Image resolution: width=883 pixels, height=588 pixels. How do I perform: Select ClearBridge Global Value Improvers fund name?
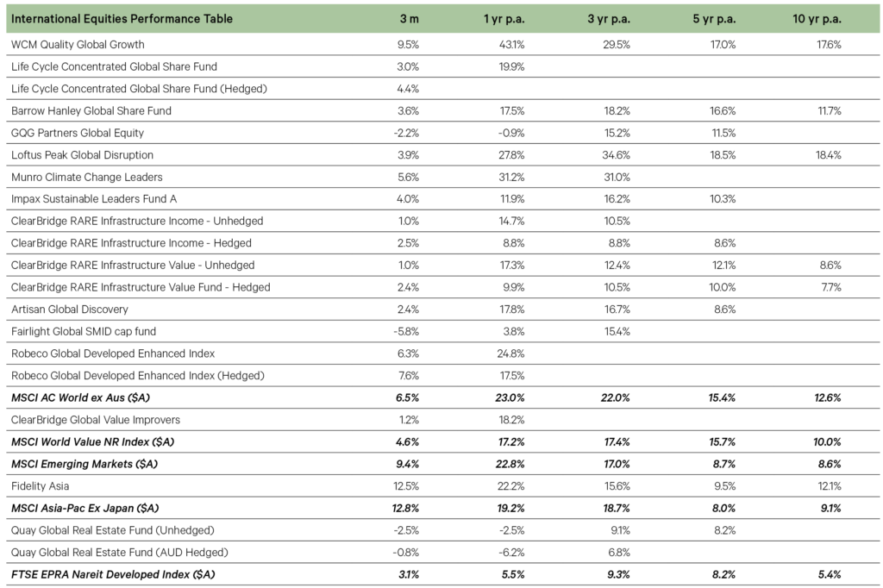[96, 420]
